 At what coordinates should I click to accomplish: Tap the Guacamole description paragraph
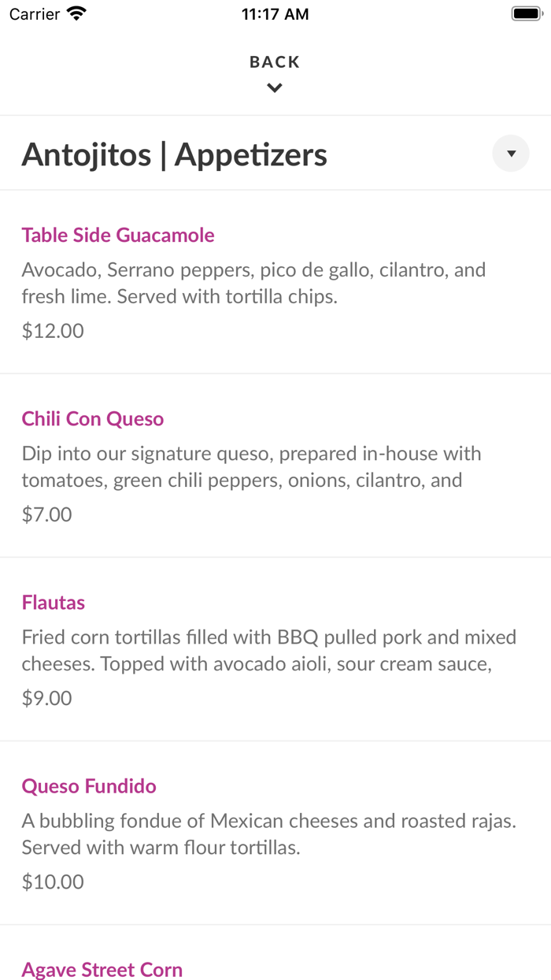pos(253,283)
